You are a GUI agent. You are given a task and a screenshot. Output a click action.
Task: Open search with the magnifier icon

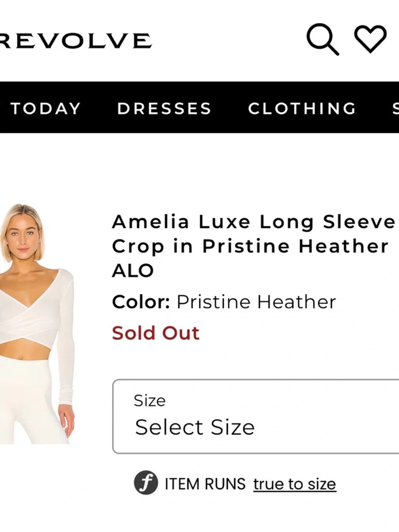(323, 39)
